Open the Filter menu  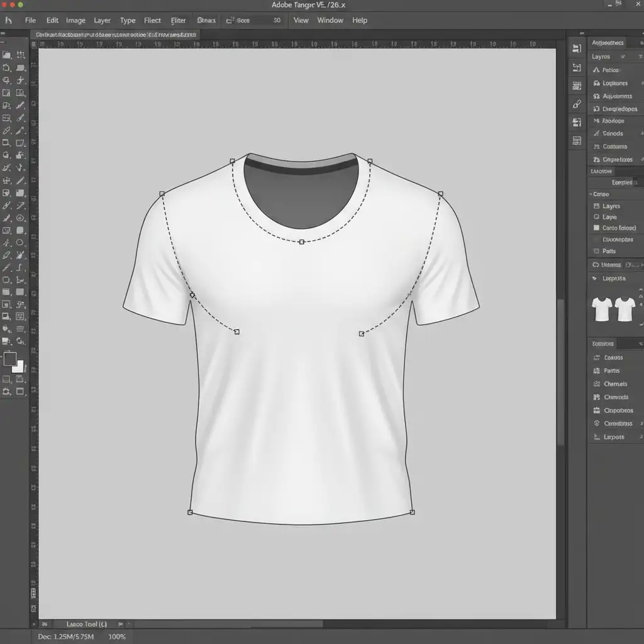pyautogui.click(x=178, y=20)
